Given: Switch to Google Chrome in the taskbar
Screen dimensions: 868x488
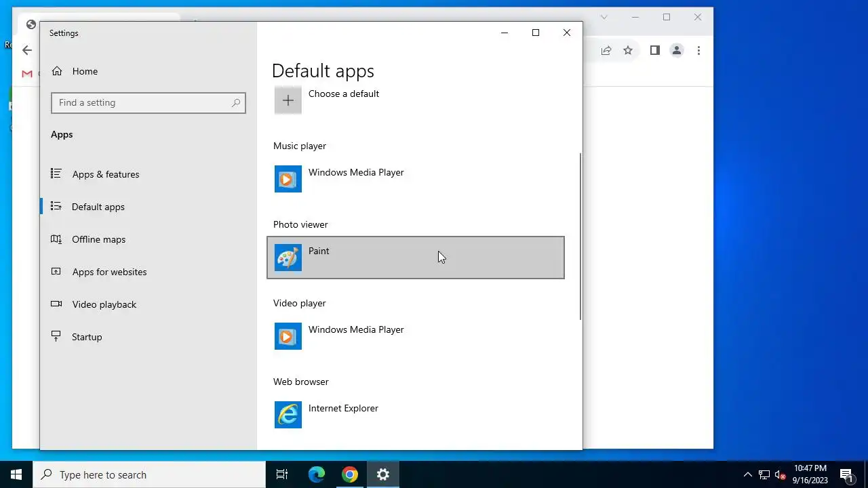Looking at the screenshot, I should pos(350,474).
